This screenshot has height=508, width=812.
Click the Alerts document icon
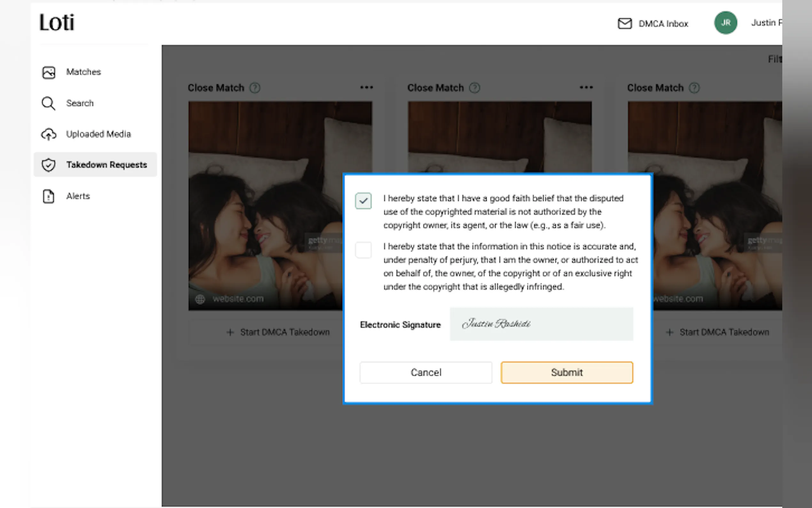49,196
